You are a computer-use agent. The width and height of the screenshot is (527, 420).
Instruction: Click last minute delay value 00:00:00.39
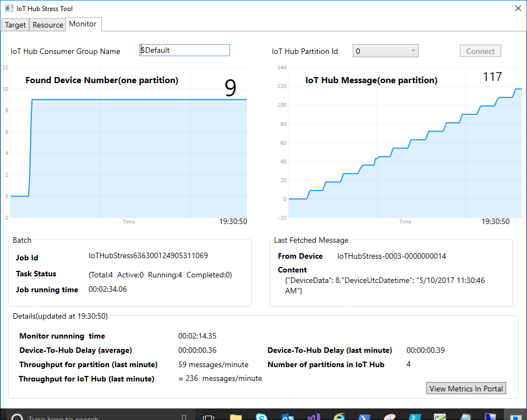pyautogui.click(x=425, y=350)
